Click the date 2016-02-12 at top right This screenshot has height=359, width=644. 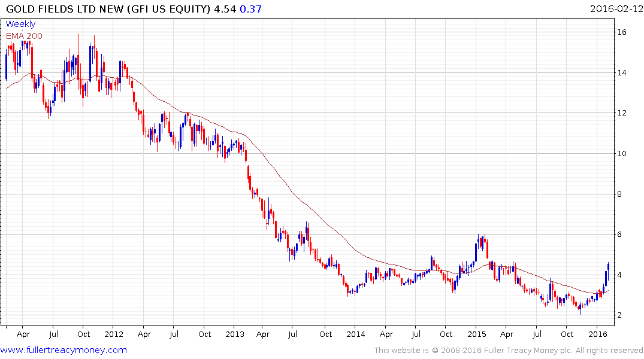coord(616,8)
